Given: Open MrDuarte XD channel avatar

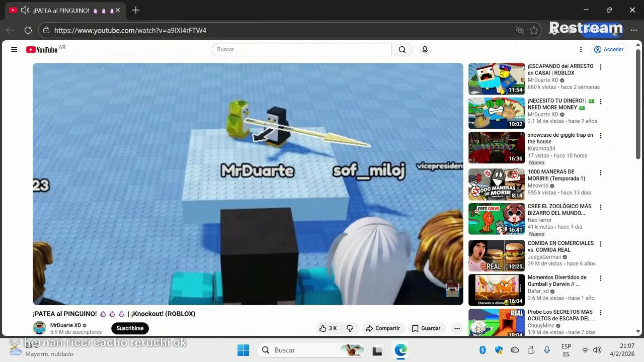Looking at the screenshot, I should pyautogui.click(x=39, y=328).
